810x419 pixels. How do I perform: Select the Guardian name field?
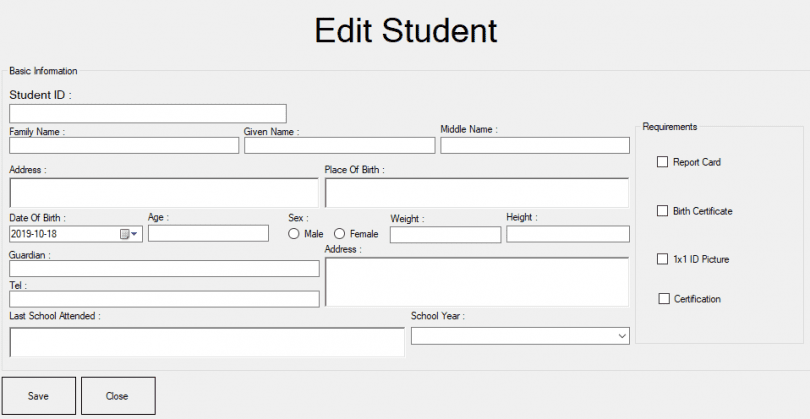pos(164,269)
